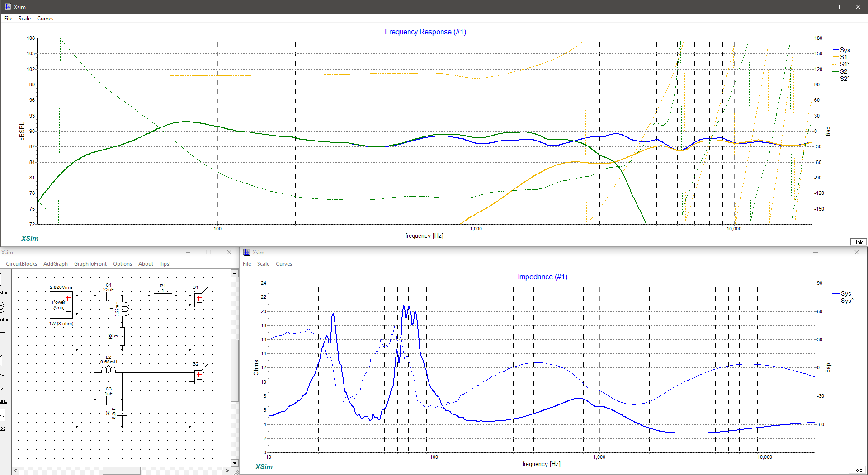Select the R1 resistor in the schematic

tap(163, 296)
